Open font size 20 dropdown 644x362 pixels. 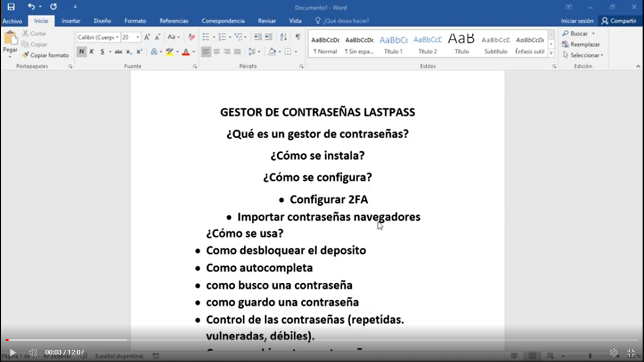(138, 37)
